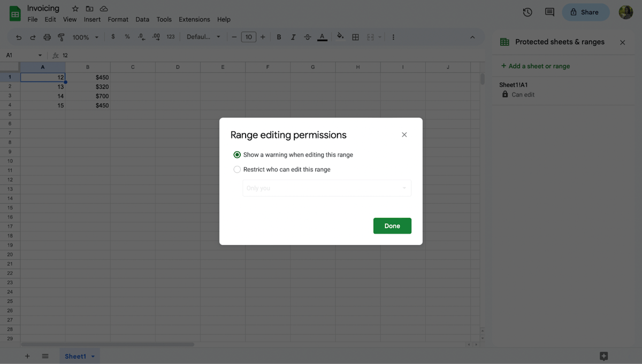Select 'Show a warning when editing this range'
The image size is (642, 364).
click(237, 154)
